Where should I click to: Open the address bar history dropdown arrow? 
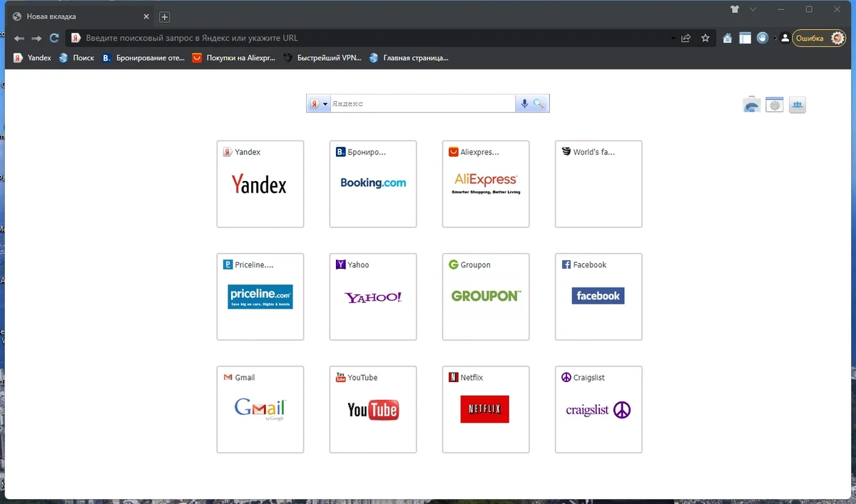coord(673,38)
